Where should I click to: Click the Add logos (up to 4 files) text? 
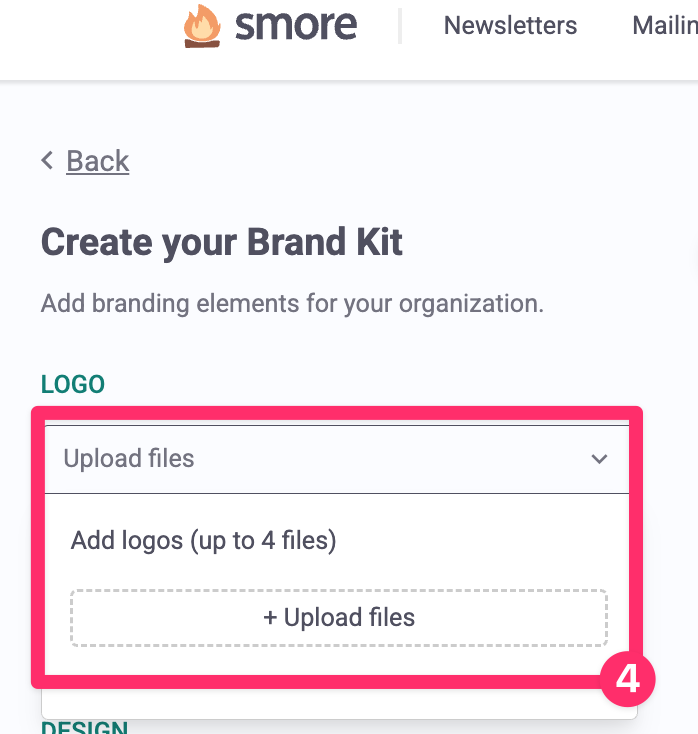[203, 541]
